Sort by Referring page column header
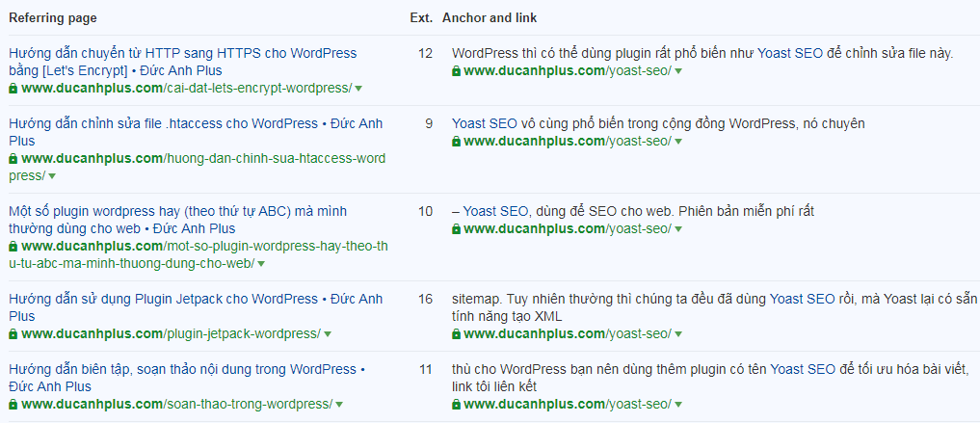 pyautogui.click(x=52, y=18)
